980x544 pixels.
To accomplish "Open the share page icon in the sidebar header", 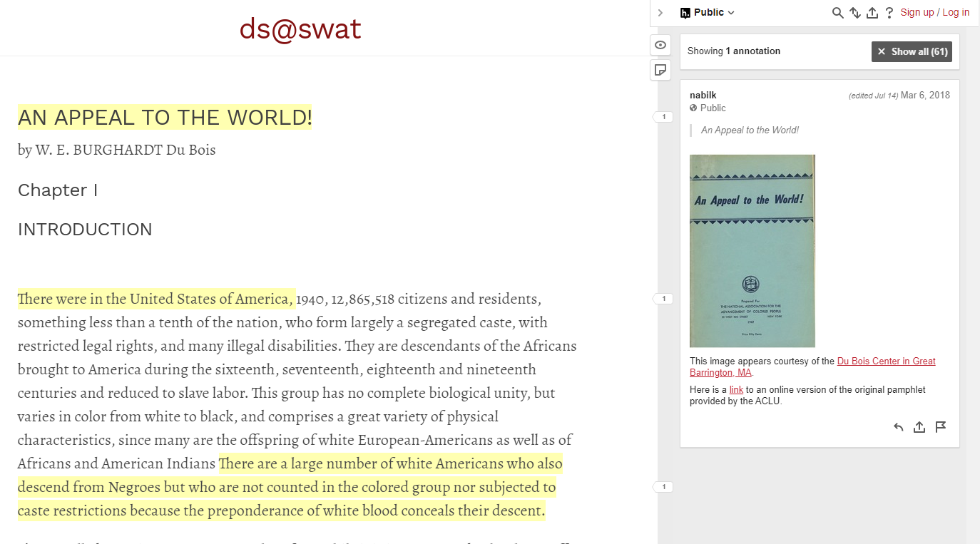I will click(872, 13).
